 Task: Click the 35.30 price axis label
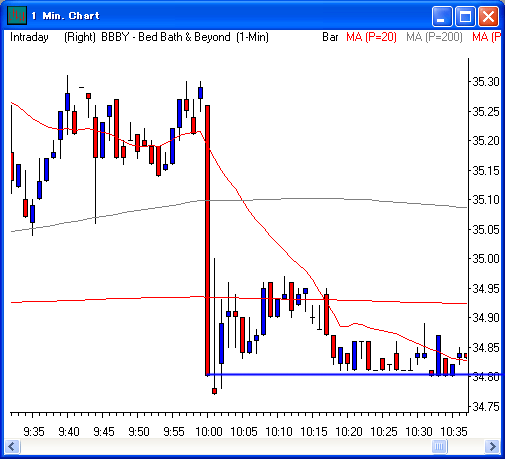[486, 82]
